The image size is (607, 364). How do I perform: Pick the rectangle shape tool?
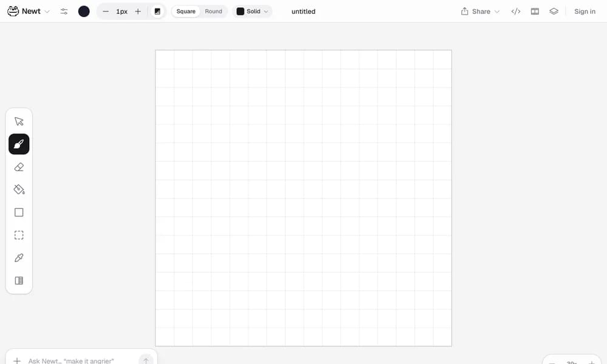[x=19, y=212]
